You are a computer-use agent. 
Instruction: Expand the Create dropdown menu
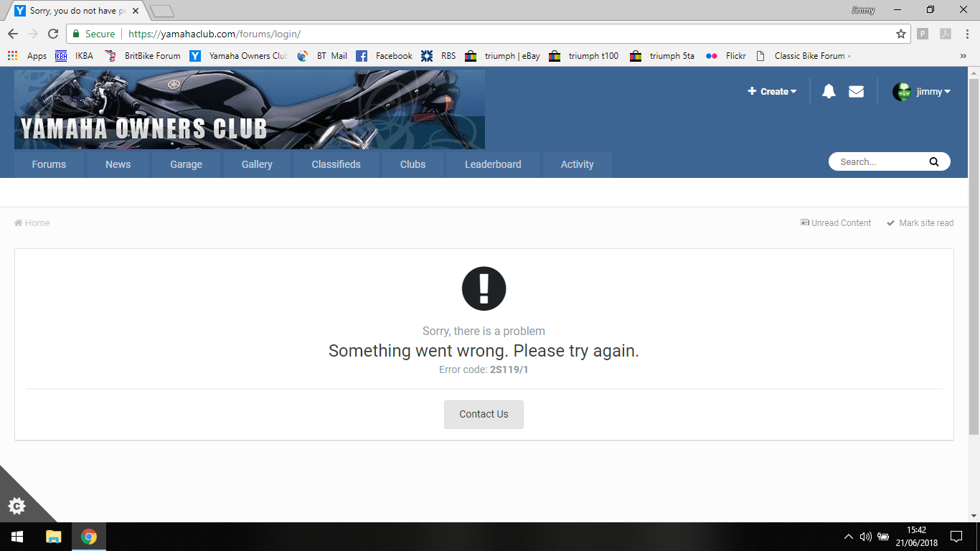coord(773,91)
